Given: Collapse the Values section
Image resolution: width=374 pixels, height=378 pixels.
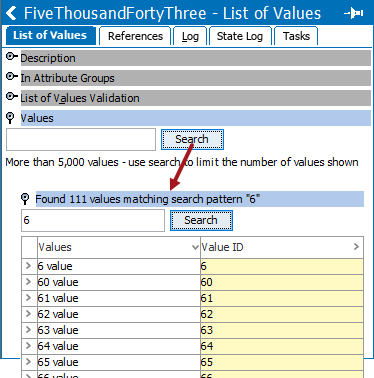Looking at the screenshot, I should (x=11, y=118).
